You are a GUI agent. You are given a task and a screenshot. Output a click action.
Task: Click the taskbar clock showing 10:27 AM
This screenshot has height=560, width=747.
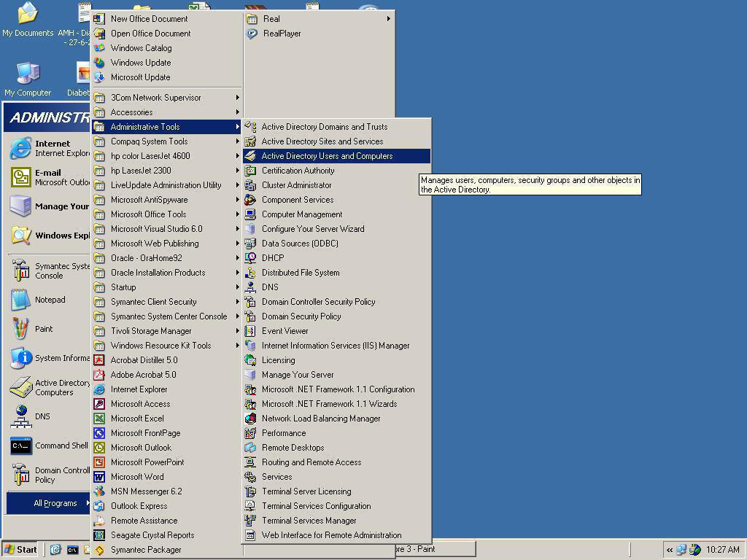(x=722, y=550)
